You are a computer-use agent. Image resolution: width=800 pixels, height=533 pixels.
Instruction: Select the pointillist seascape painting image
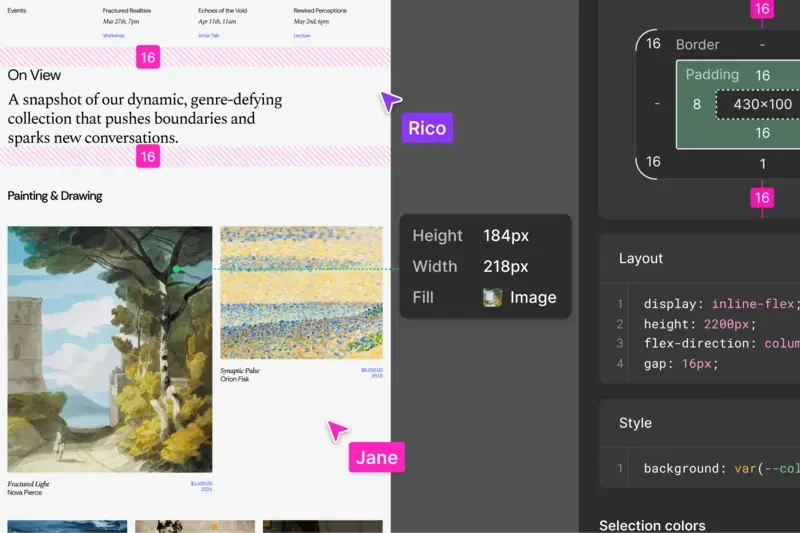302,292
